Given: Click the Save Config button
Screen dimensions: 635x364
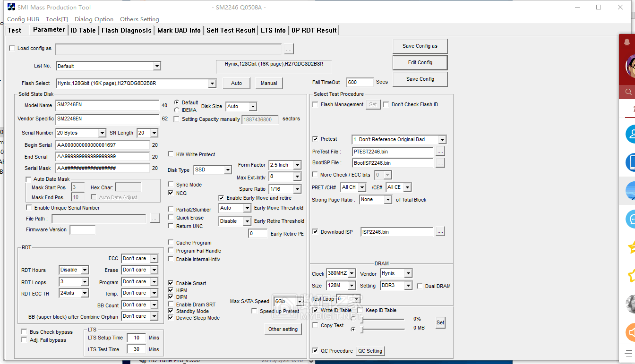Looking at the screenshot, I should point(420,79).
